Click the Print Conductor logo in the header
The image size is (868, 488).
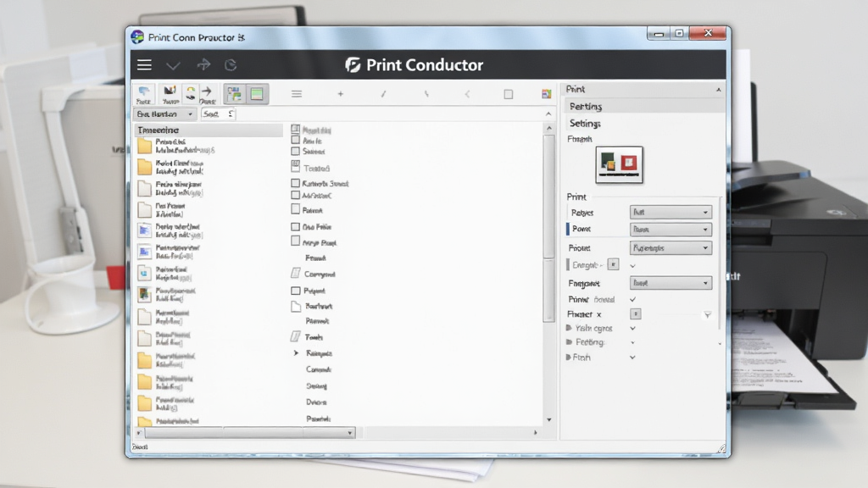tap(414, 64)
